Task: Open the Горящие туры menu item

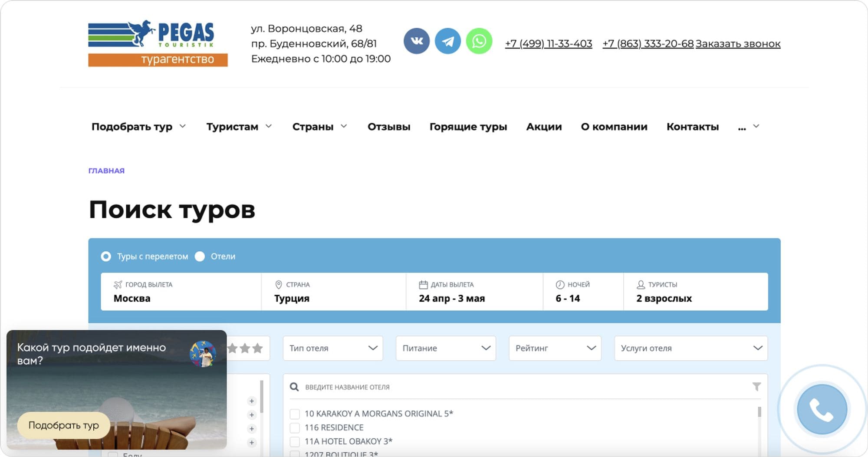Action: click(x=468, y=127)
